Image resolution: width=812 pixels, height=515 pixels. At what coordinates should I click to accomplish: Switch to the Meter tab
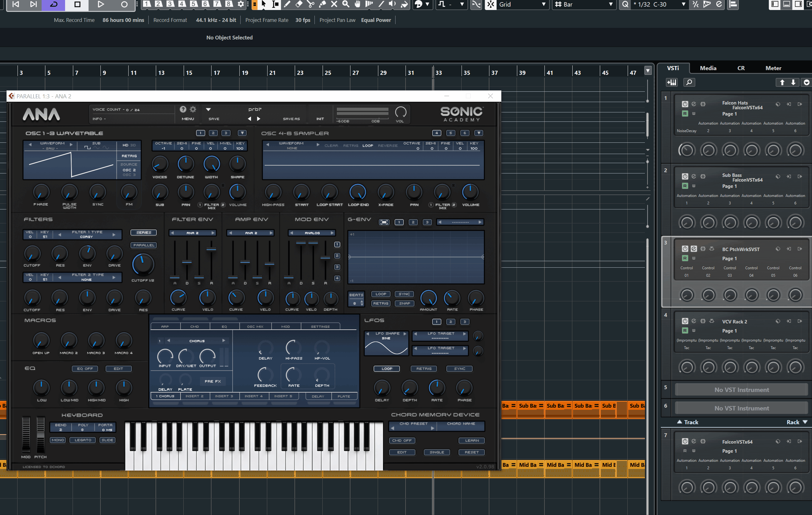tap(773, 68)
